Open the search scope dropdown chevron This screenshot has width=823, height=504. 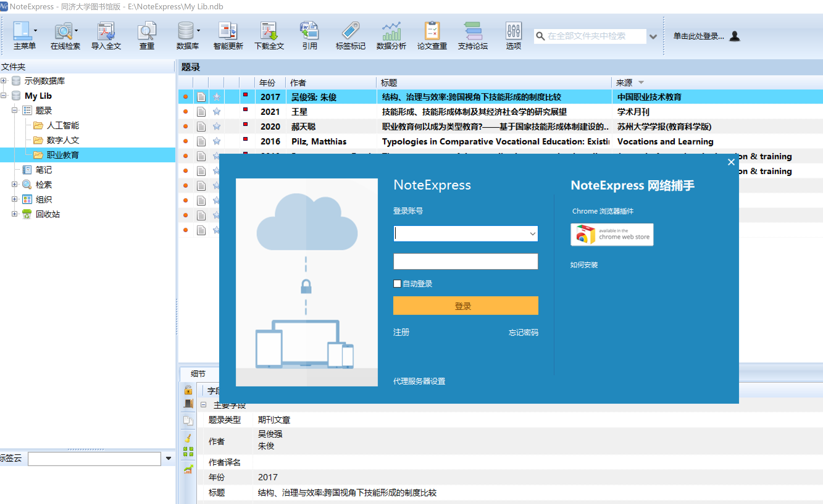[653, 36]
